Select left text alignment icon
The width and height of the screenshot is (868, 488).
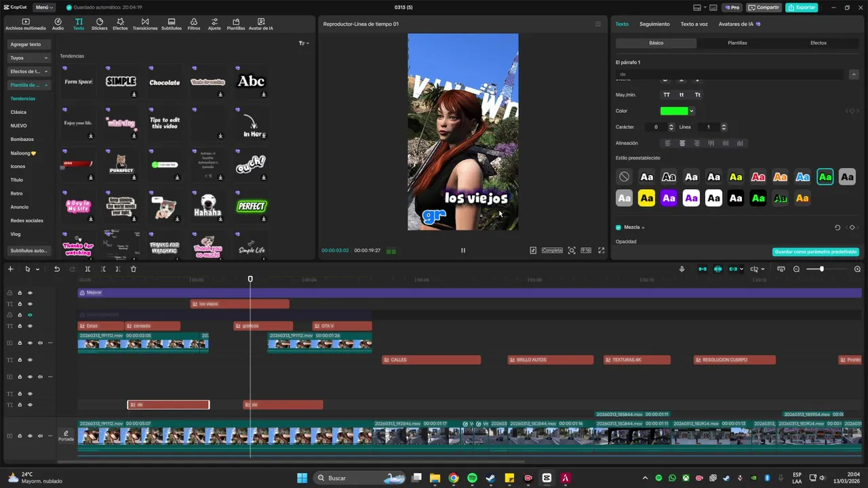tap(667, 143)
